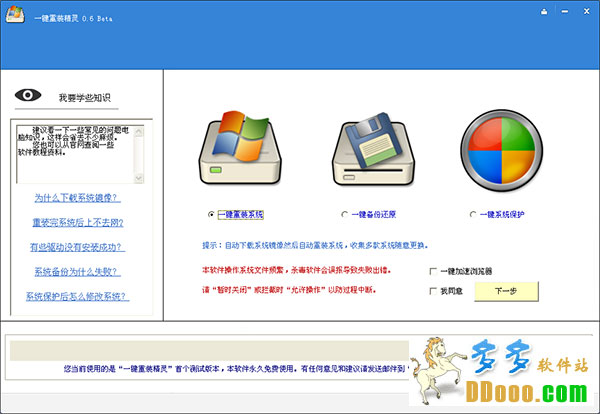The width and height of the screenshot is (600, 414).
Task: Open link 系统备份为什么失败?
Action: 77,272
